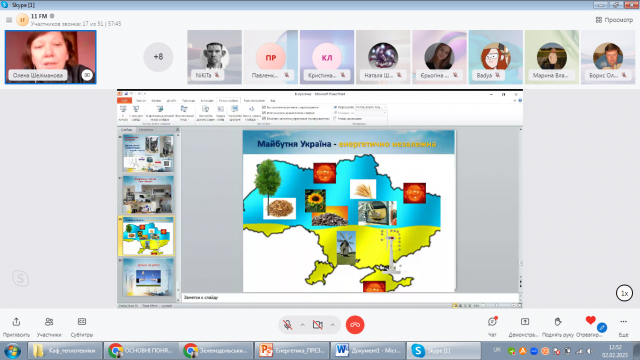
Task: Change UK input language in tray
Action: tap(497, 350)
